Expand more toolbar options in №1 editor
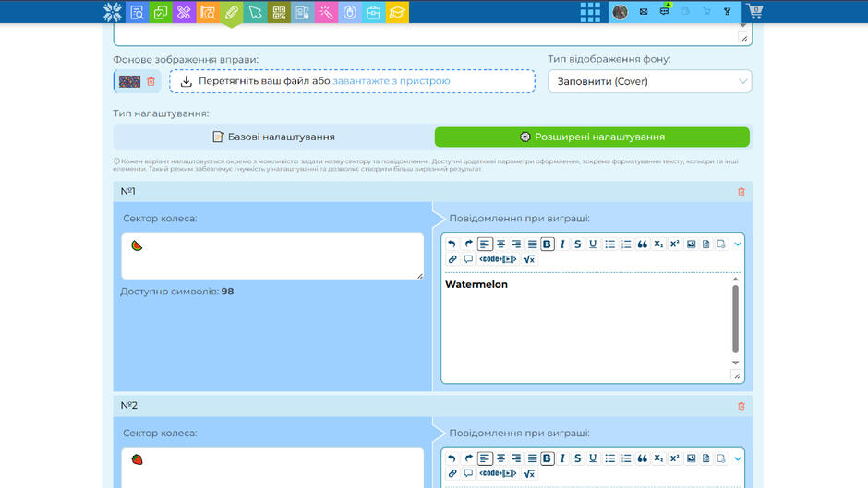 click(738, 244)
